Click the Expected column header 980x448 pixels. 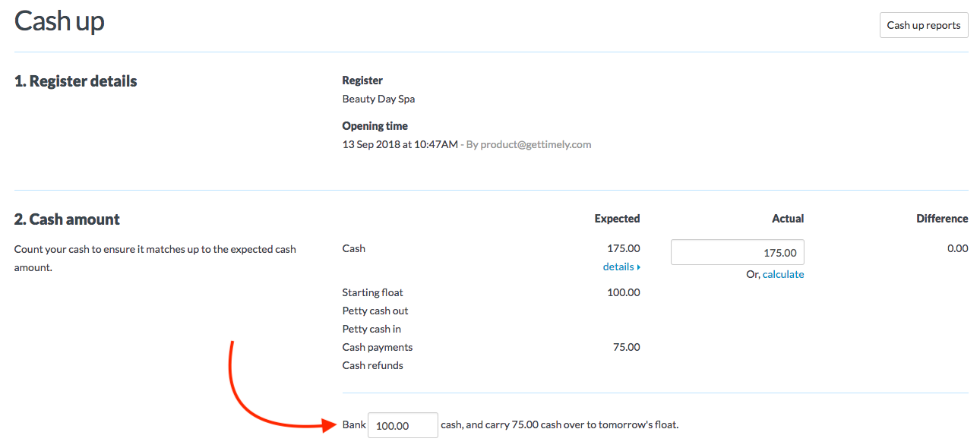point(617,218)
